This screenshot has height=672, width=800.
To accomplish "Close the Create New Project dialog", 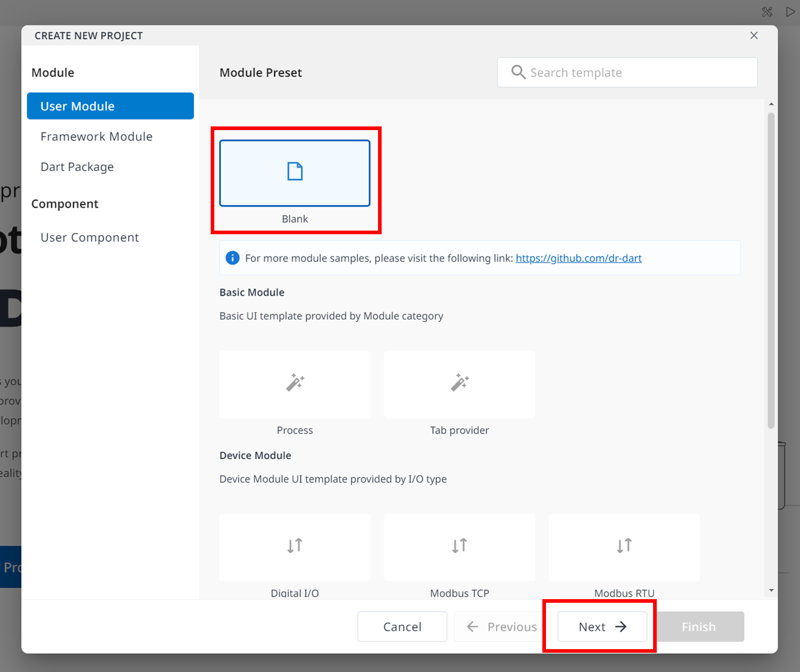I will [754, 36].
